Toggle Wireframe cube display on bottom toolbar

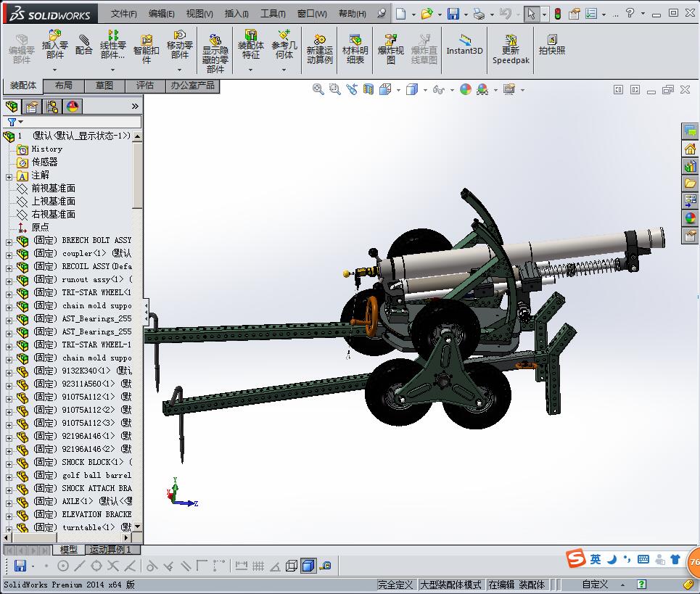pos(292,566)
